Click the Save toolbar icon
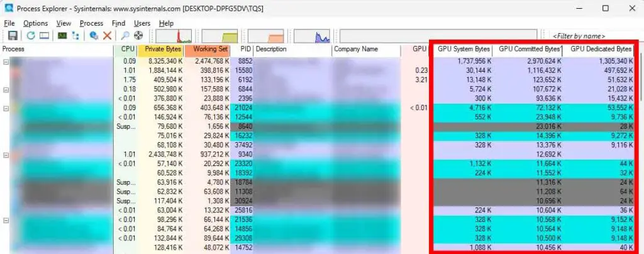Screen dimensions: 644x254 (x=13, y=36)
